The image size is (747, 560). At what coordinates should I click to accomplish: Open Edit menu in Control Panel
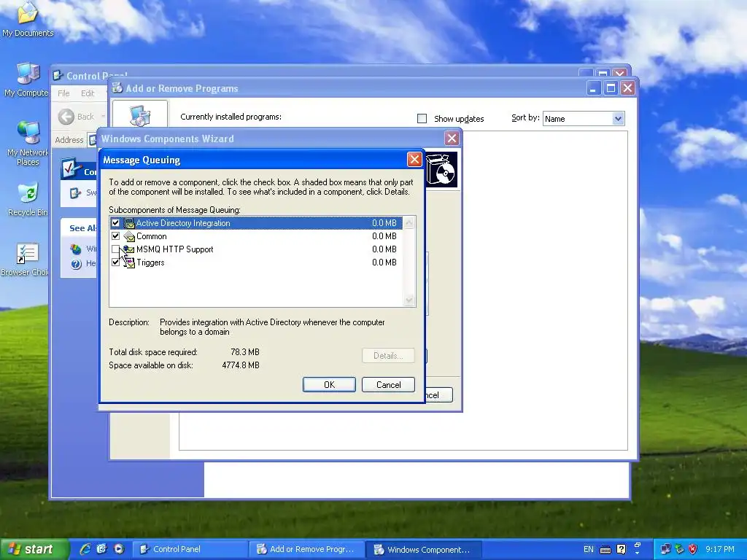88,93
